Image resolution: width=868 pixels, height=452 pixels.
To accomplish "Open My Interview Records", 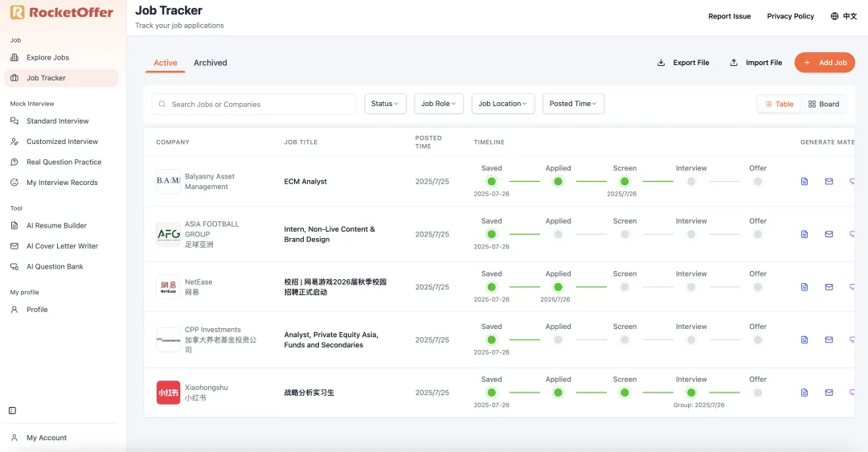I will (x=62, y=183).
